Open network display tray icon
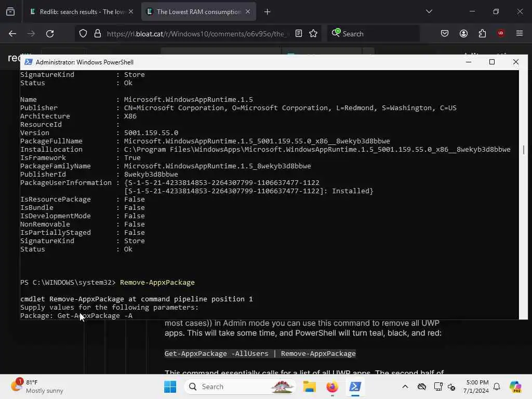Viewport: 532px width, 399px height. tap(438, 387)
